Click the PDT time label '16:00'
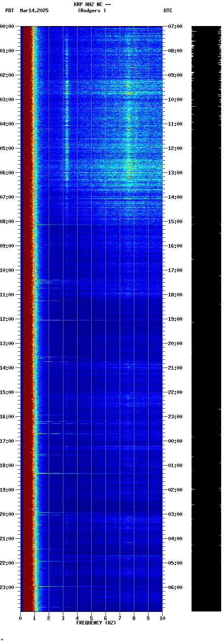This screenshot has height=644, width=224. tap(7, 417)
